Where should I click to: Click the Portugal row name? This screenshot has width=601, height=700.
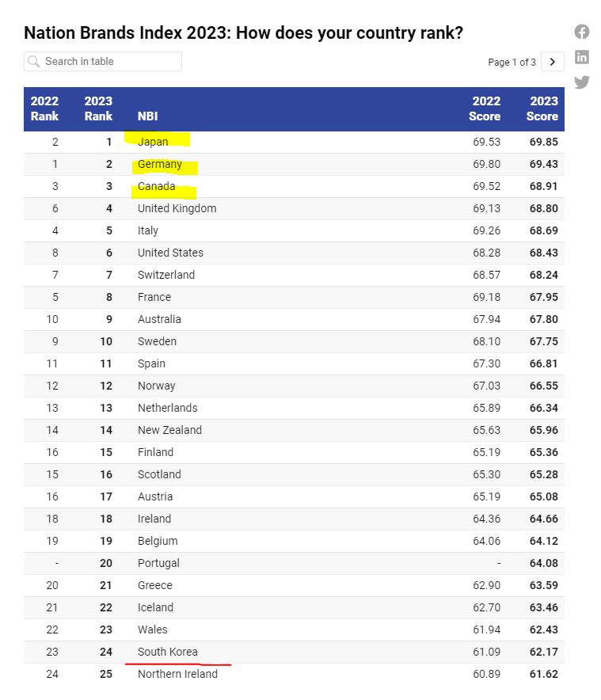pos(158,563)
